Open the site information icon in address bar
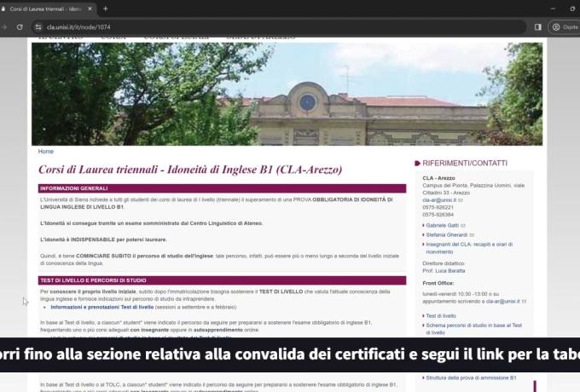Image resolution: width=580 pixels, height=392 pixels. (38, 27)
